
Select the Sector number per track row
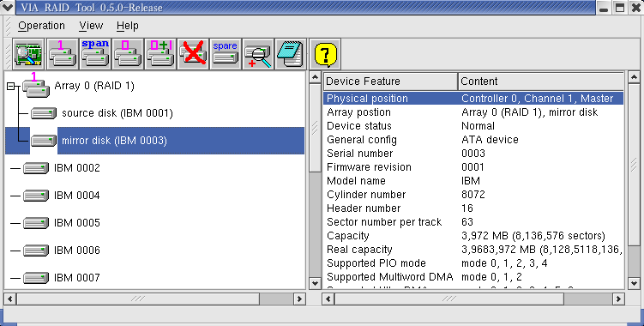click(473, 222)
